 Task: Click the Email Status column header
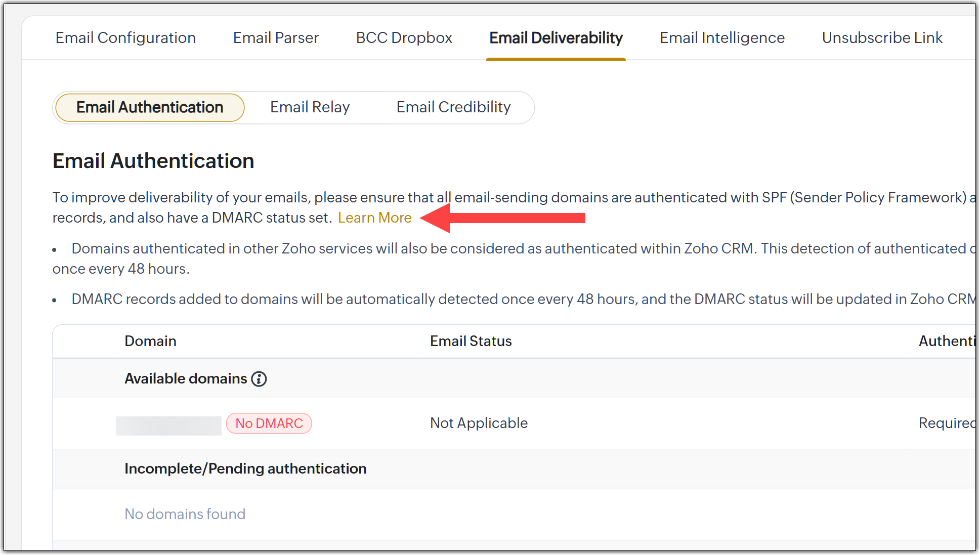(x=471, y=341)
